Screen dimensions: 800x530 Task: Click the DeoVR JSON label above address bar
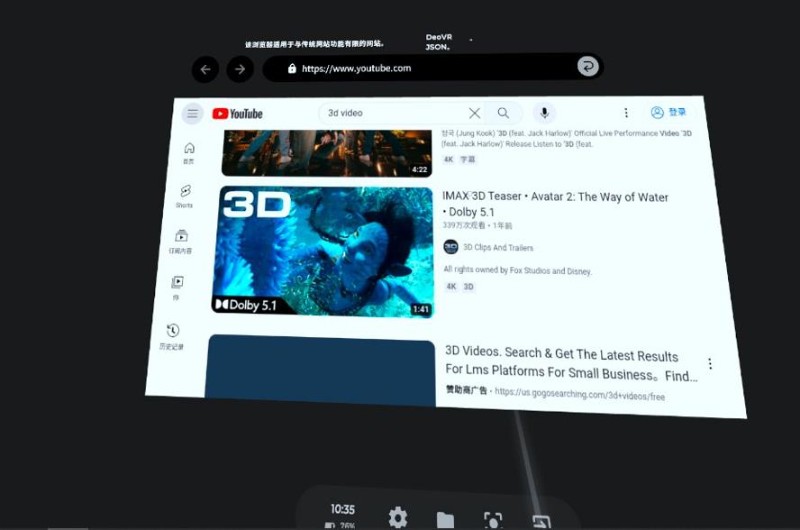click(x=438, y=42)
